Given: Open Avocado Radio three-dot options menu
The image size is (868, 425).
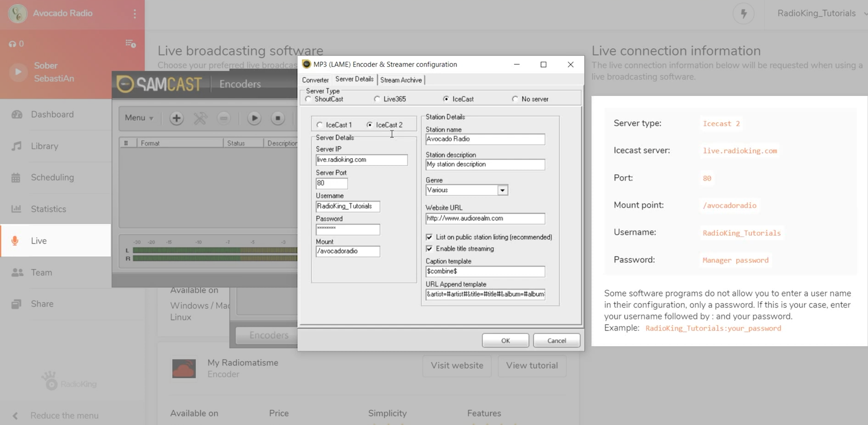Looking at the screenshot, I should click(135, 14).
